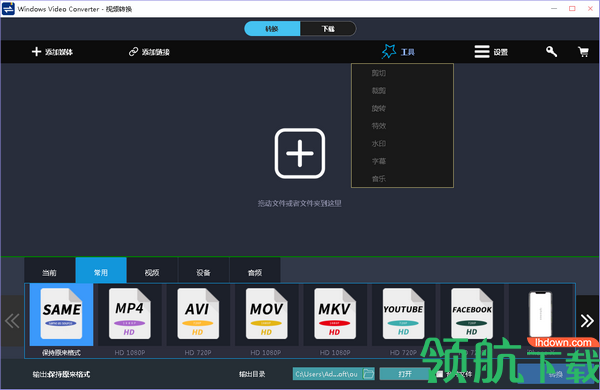Image resolution: width=600 pixels, height=390 pixels.
Task: Click the 添加链接 label
Action: coord(156,52)
